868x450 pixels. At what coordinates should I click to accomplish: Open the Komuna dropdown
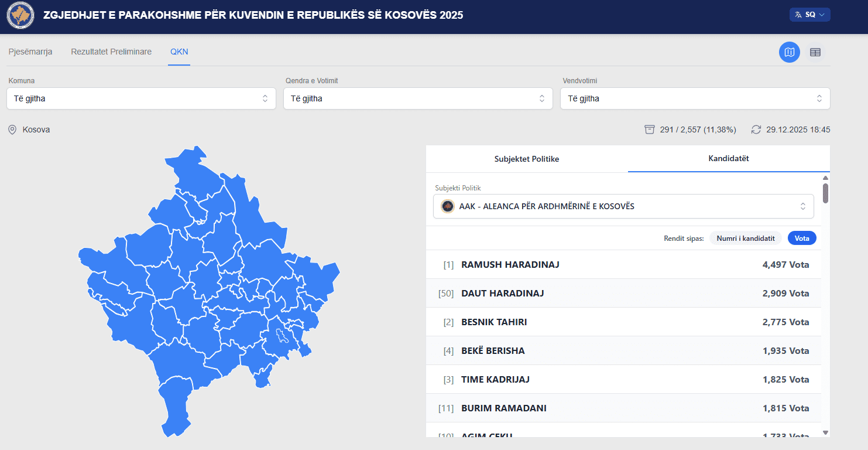(141, 98)
